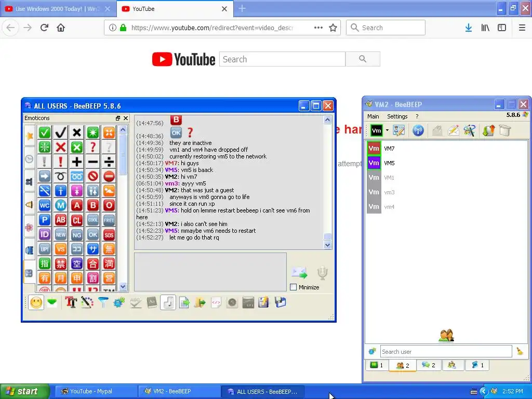
Task: Switch to the green home tab labeled 1
Action: (377, 365)
